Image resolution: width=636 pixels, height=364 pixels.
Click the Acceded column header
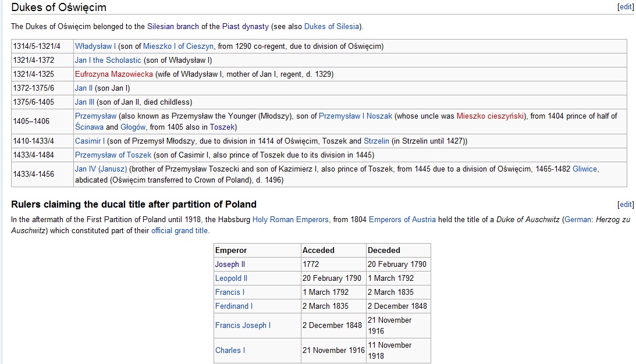(333, 250)
